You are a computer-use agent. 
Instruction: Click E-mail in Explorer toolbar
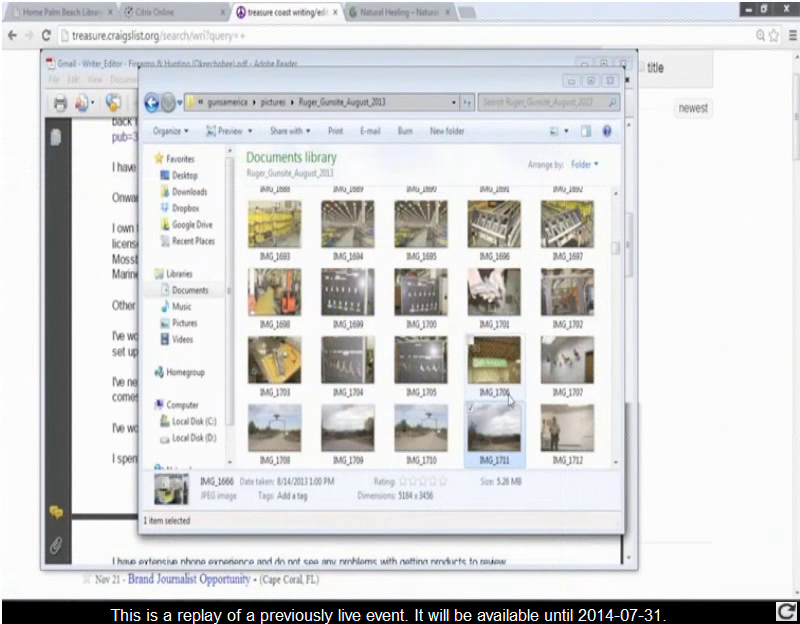[x=370, y=131]
